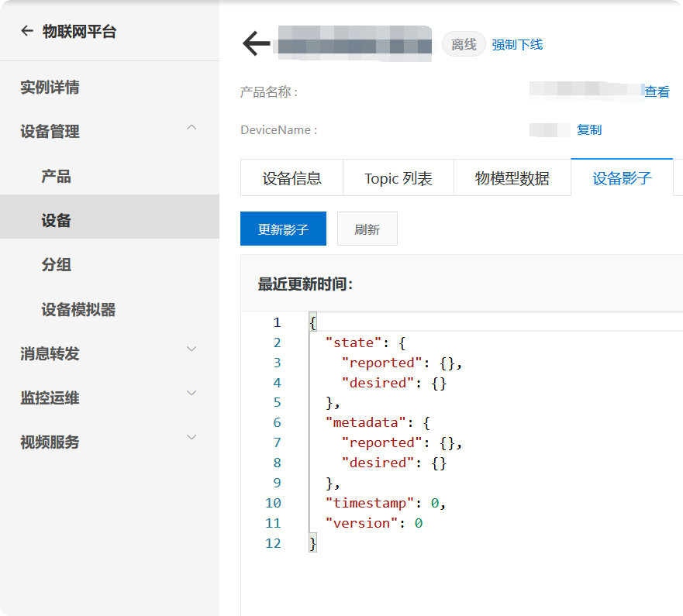Click the 强制下线 link

[517, 44]
